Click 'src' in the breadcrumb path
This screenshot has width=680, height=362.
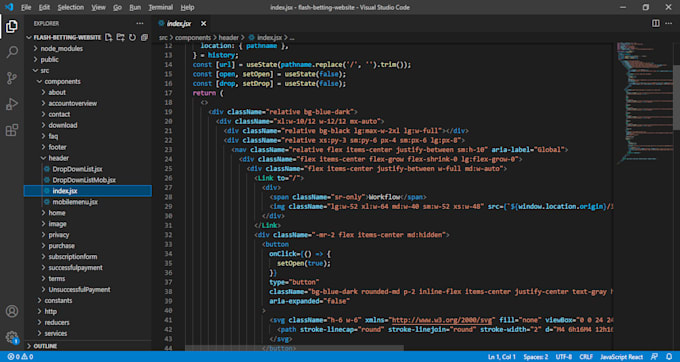pos(163,38)
